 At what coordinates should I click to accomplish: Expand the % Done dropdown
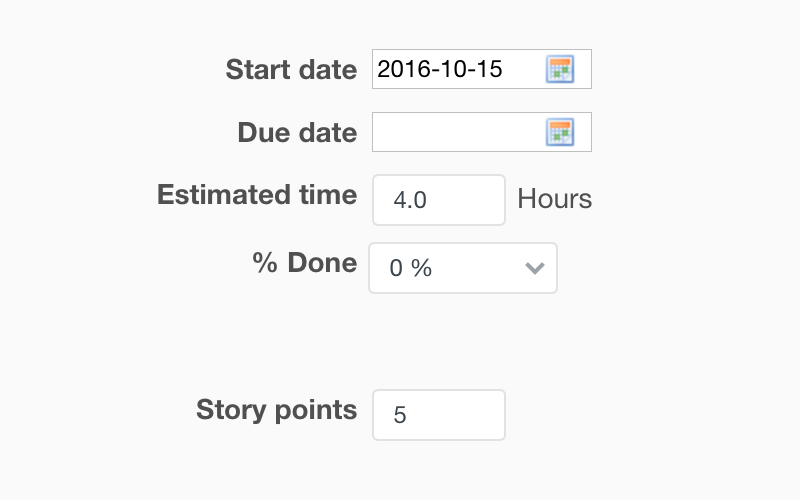click(x=462, y=268)
